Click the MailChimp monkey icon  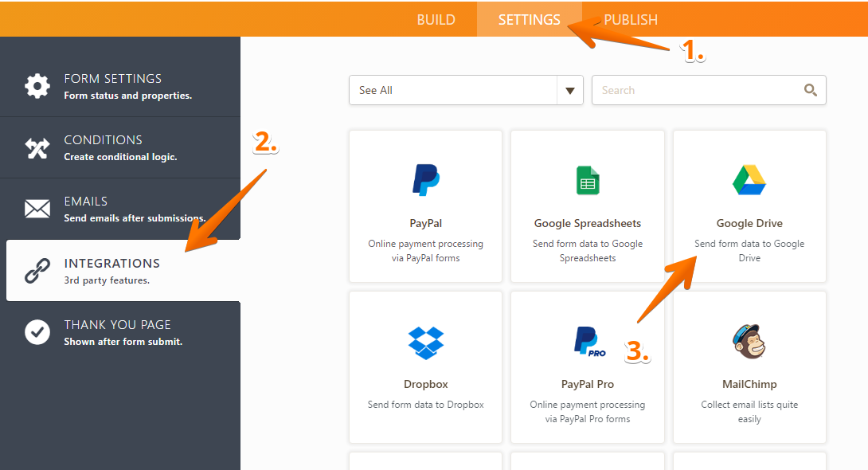749,342
